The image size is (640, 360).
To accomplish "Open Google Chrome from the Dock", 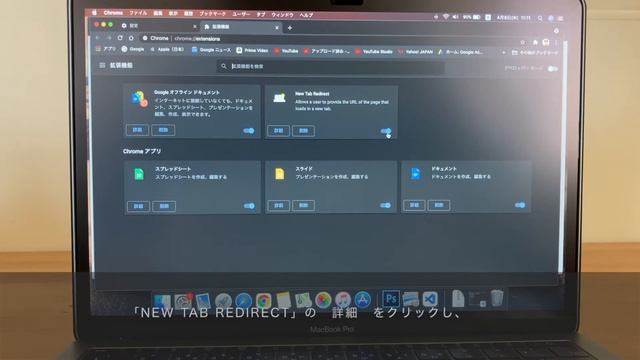I will [x=264, y=301].
